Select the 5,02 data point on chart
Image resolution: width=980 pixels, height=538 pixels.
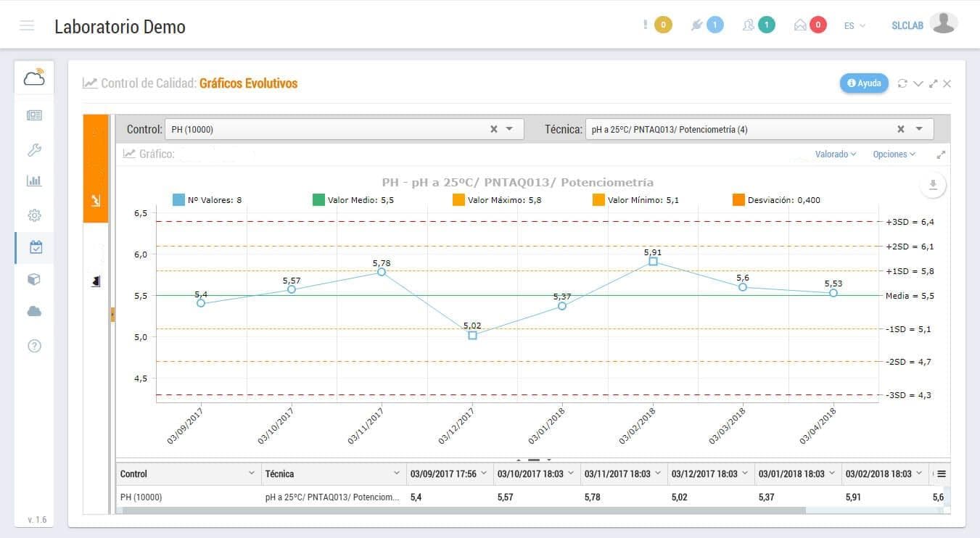tap(472, 335)
